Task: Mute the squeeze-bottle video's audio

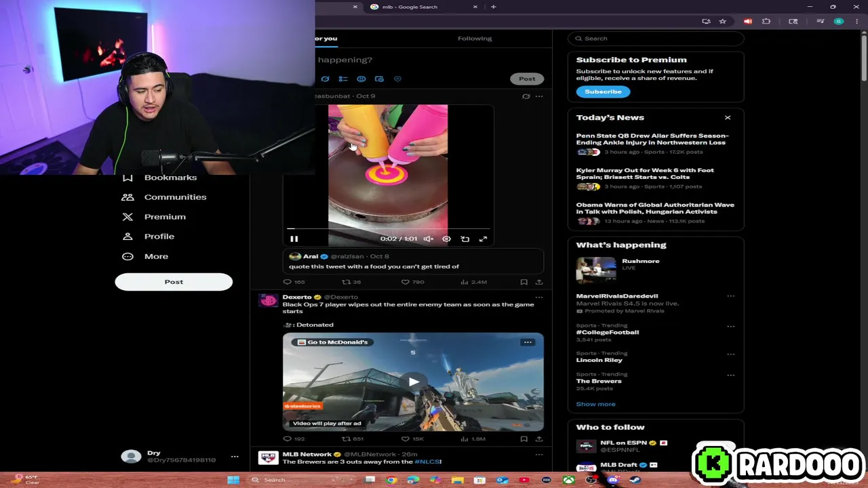Action: tap(428, 239)
